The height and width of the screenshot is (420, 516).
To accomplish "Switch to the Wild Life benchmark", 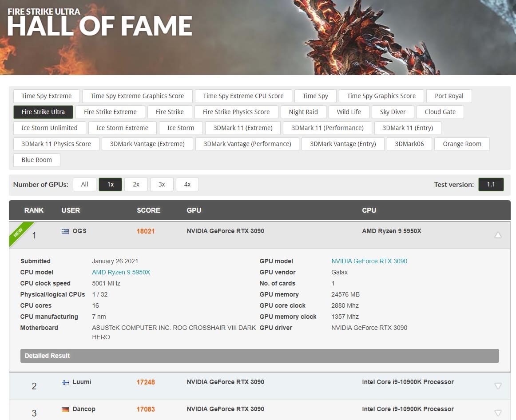I will pyautogui.click(x=349, y=112).
